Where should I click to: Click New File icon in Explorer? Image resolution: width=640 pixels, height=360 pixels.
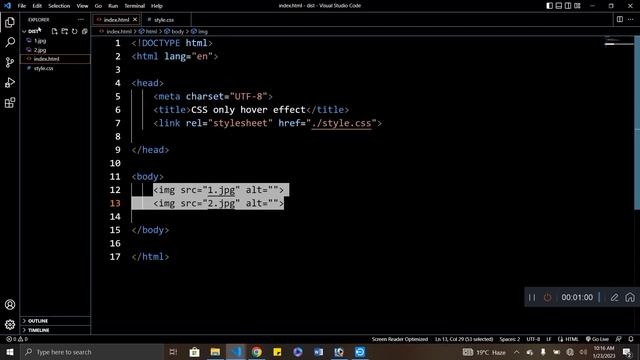tap(54, 31)
